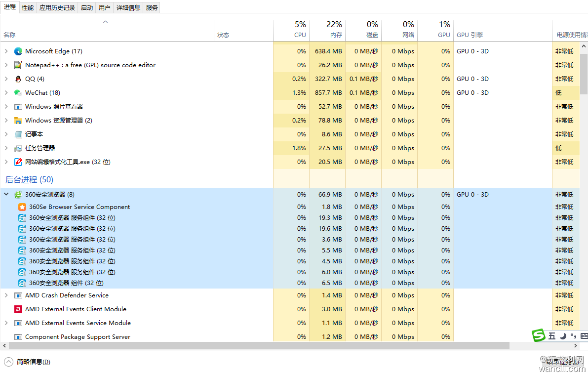Switch to the 进程 tab
This screenshot has width=588, height=374.
coord(10,7)
